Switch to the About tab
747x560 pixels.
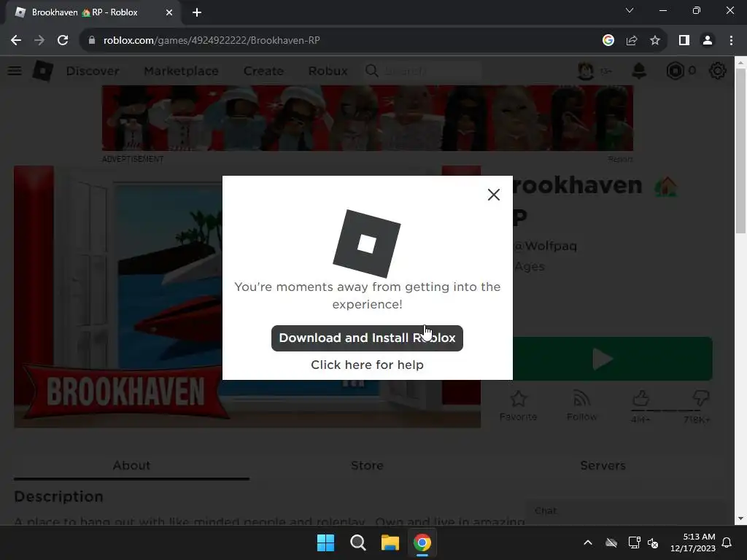pyautogui.click(x=131, y=465)
